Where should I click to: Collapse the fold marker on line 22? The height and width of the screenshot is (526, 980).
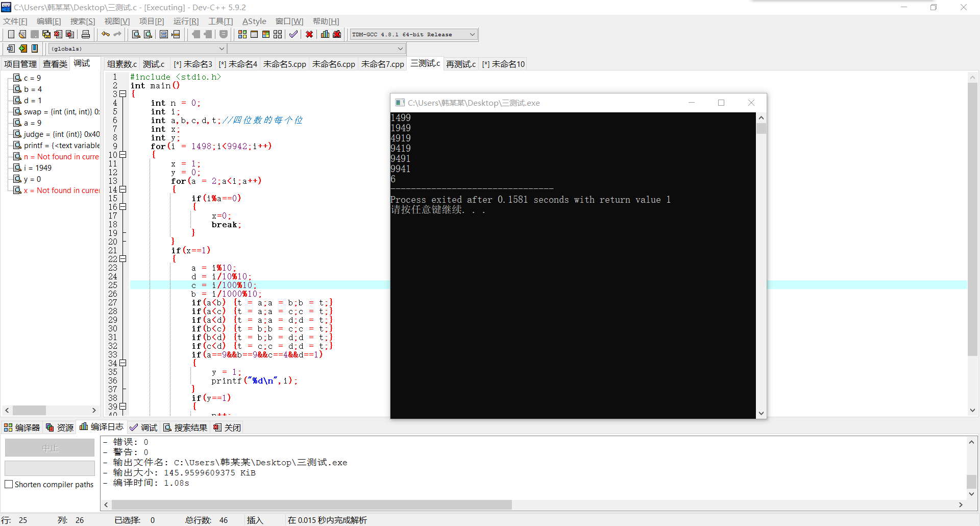click(123, 259)
